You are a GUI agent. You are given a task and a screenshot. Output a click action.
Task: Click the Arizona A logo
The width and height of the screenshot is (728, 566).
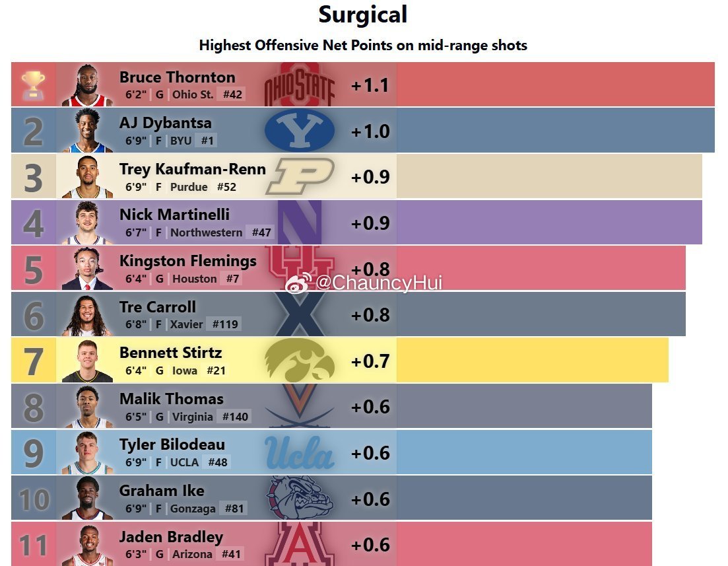(300, 544)
